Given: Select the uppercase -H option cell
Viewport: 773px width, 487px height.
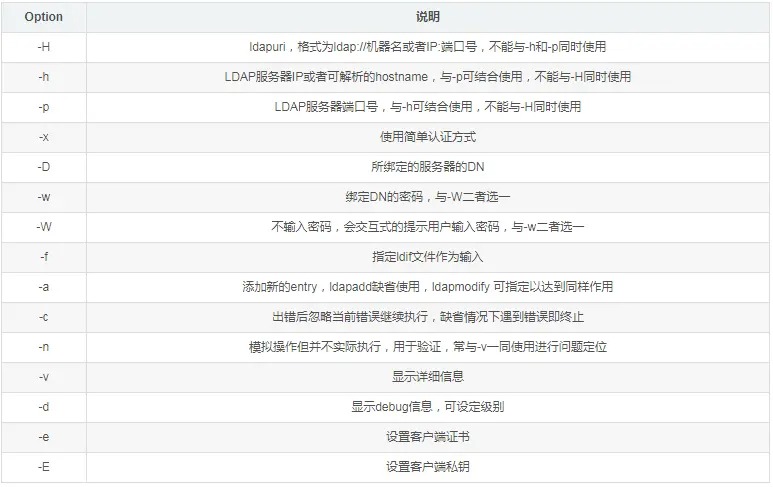Looking at the screenshot, I should [44, 47].
